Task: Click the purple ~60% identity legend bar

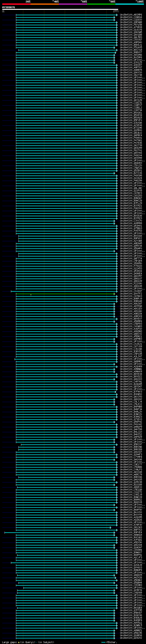Action: (73, 4)
